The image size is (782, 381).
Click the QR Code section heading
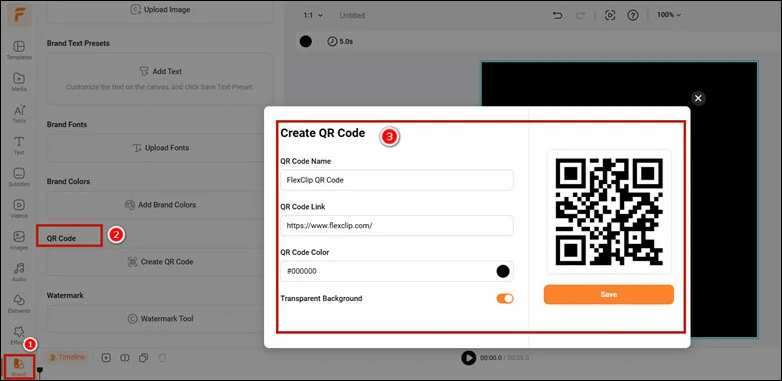click(x=61, y=238)
